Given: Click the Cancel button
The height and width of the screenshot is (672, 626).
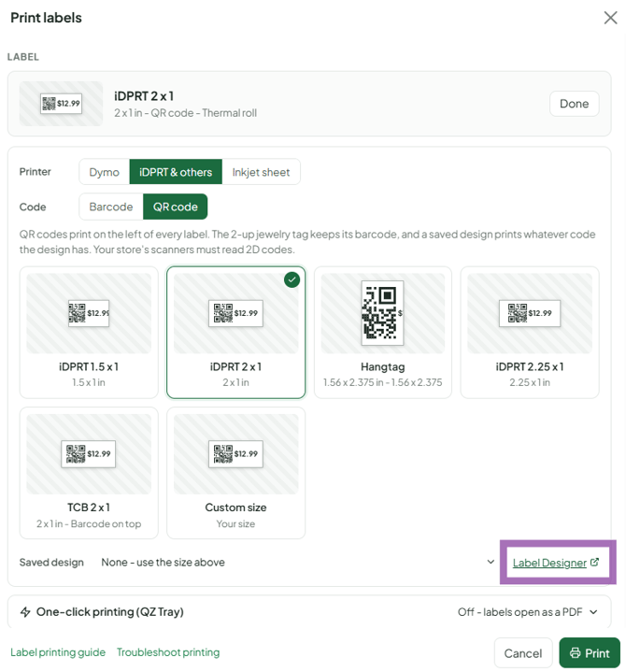Looking at the screenshot, I should pos(522,653).
